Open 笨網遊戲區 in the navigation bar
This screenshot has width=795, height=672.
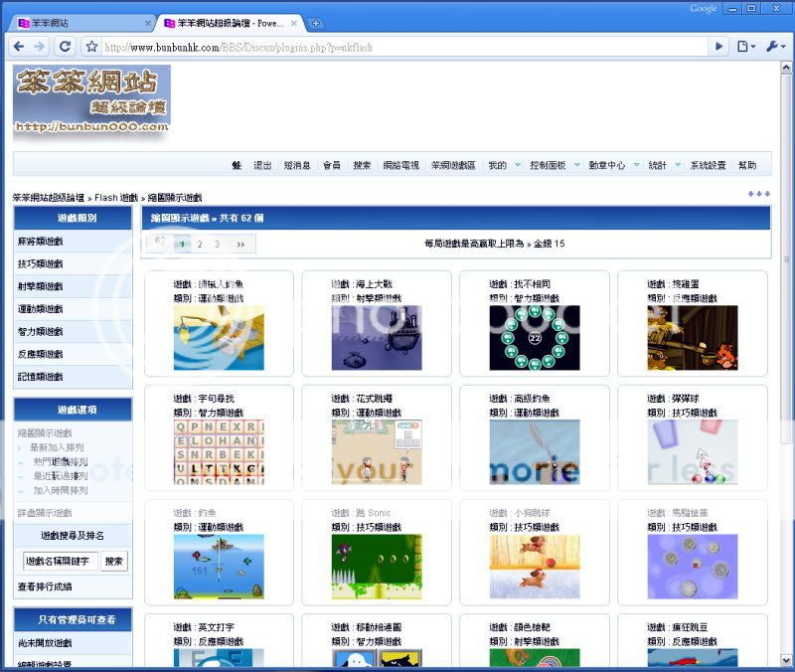pos(453,165)
